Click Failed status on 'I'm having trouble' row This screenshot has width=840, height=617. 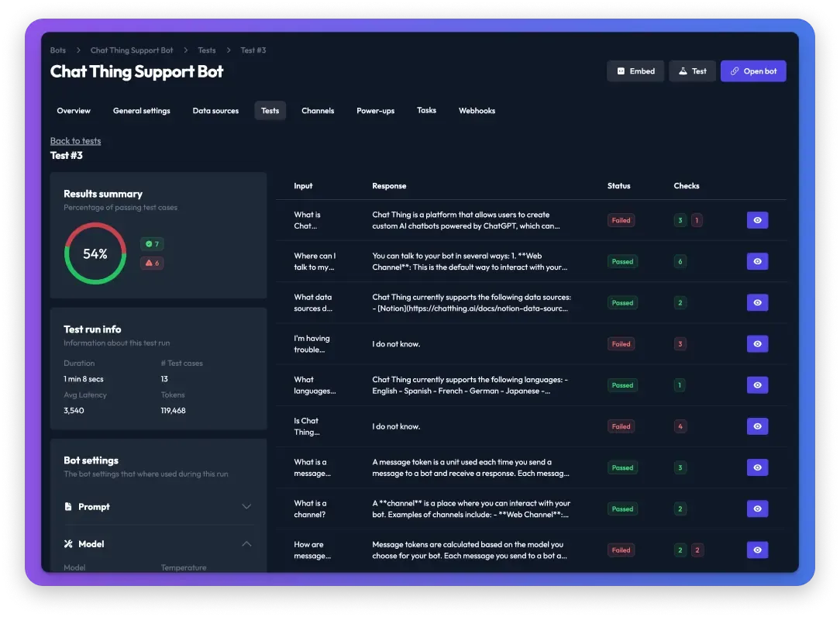pos(621,344)
